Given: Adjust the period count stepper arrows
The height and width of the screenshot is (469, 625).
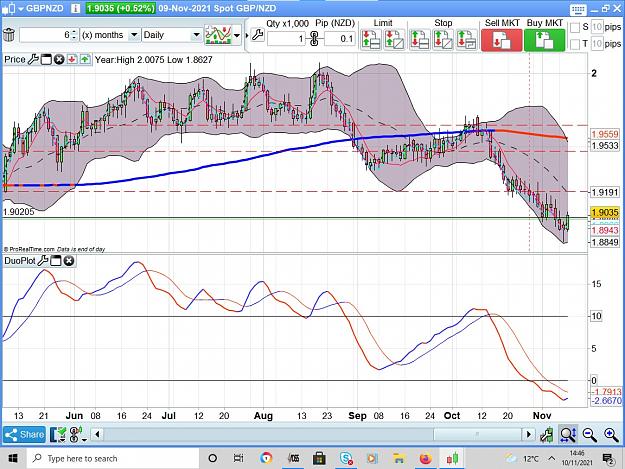Looking at the screenshot, I should coord(74,35).
